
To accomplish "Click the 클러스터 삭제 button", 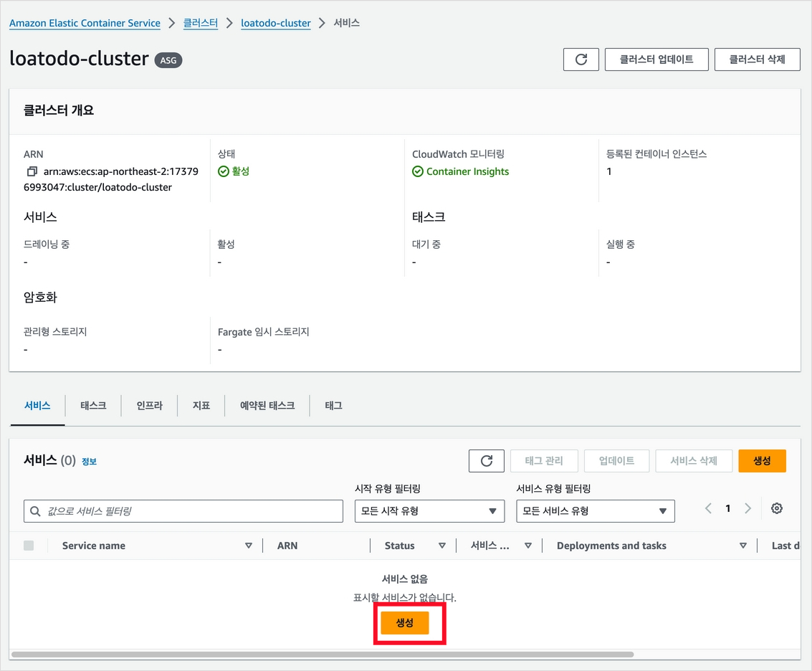I will [x=757, y=60].
